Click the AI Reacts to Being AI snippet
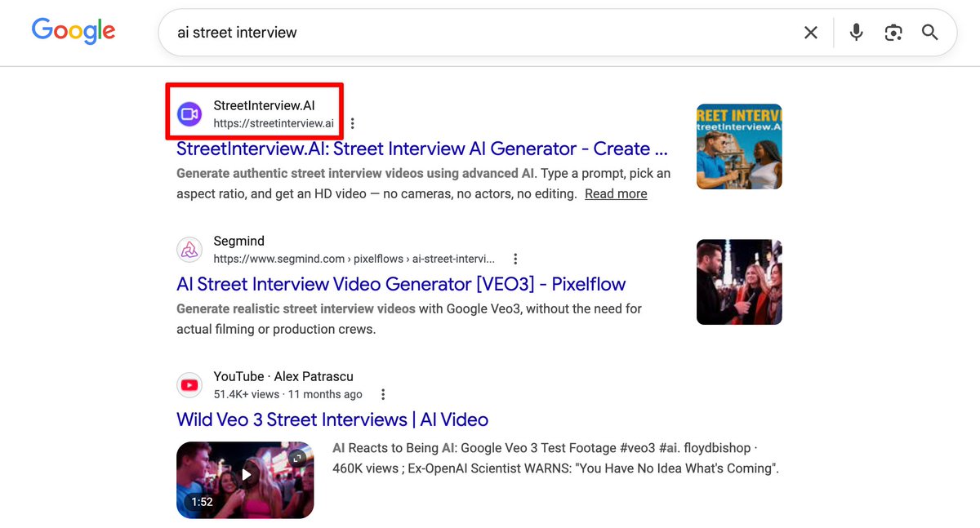 coord(556,459)
